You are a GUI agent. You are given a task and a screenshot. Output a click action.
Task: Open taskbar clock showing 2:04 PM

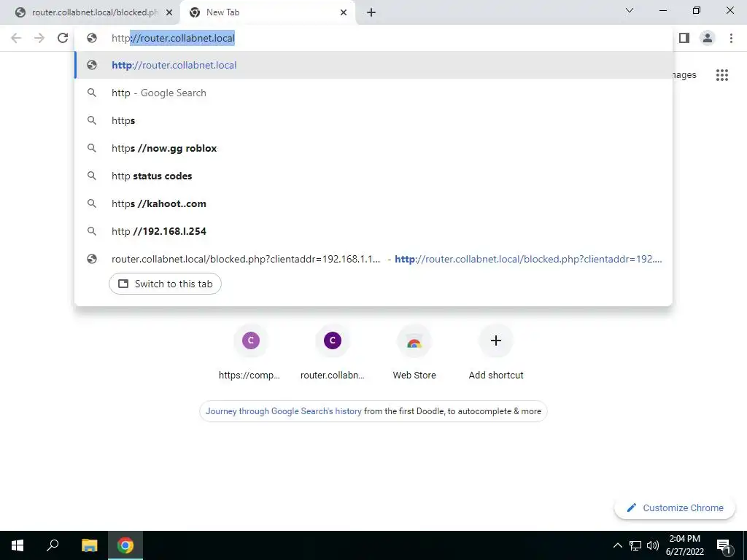tap(684, 545)
